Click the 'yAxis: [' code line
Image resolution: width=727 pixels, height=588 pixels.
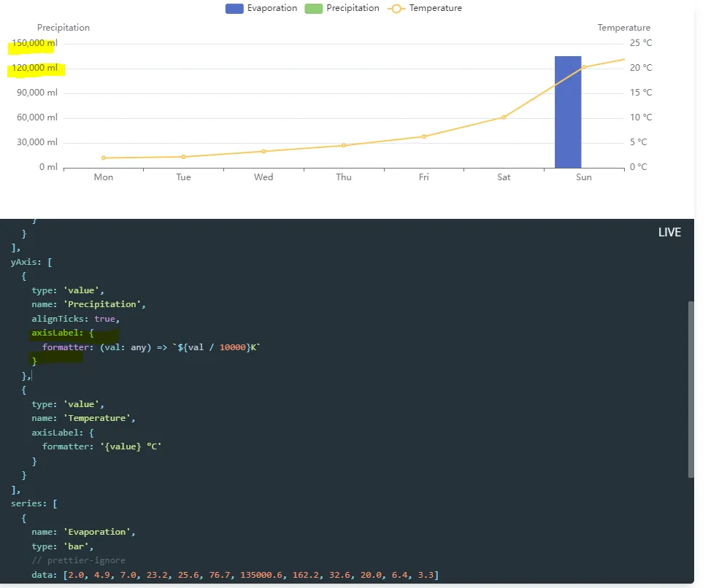(31, 262)
